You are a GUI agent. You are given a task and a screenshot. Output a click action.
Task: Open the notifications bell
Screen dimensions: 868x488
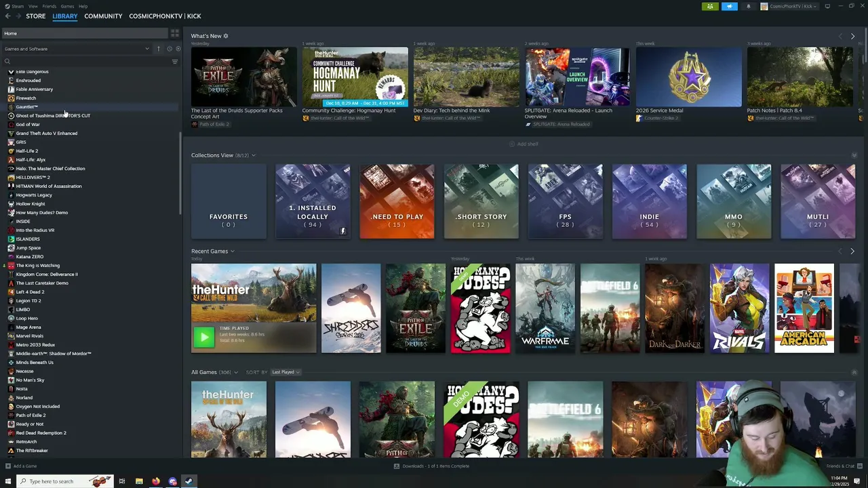(x=748, y=6)
